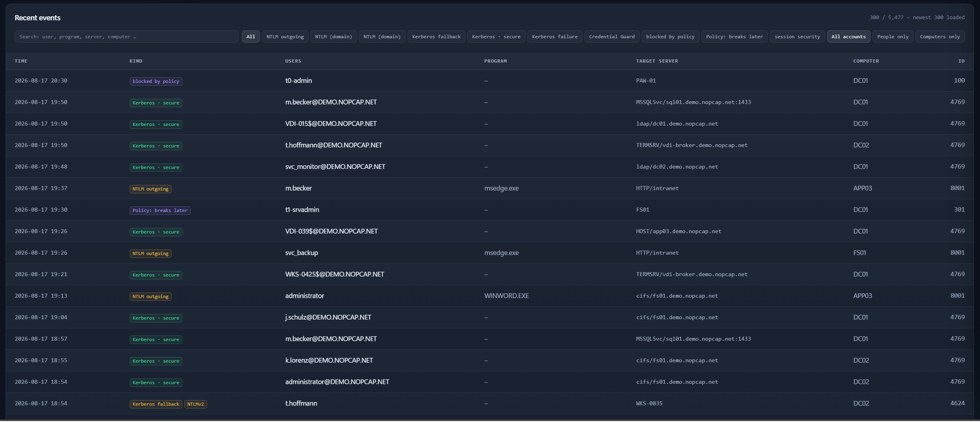Sort by the KIND column header
This screenshot has height=422, width=980.
pos(136,61)
